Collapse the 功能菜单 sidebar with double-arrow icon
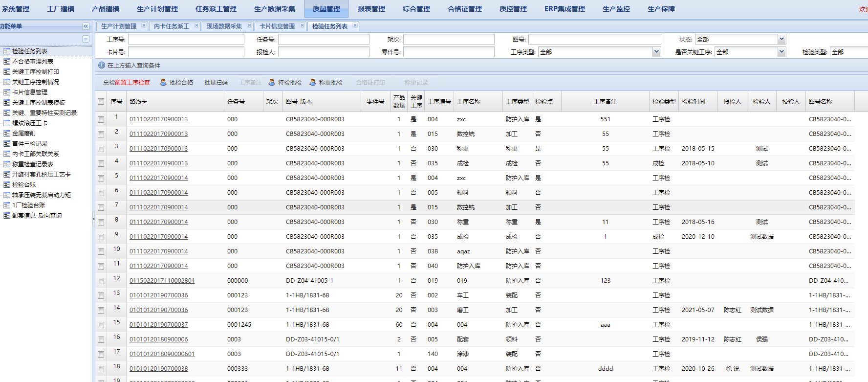The image size is (868, 382). click(86, 26)
